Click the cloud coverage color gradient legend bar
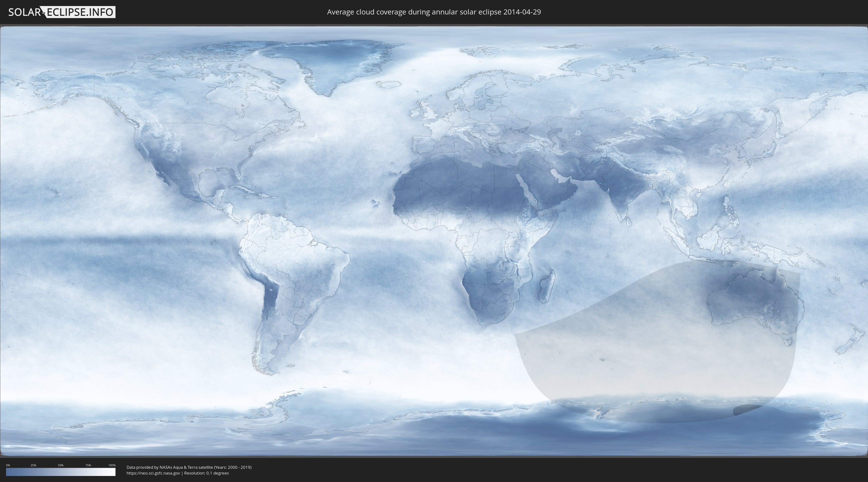 point(61,472)
